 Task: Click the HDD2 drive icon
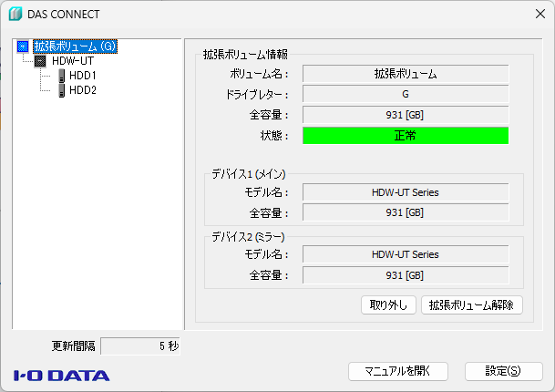pos(62,90)
